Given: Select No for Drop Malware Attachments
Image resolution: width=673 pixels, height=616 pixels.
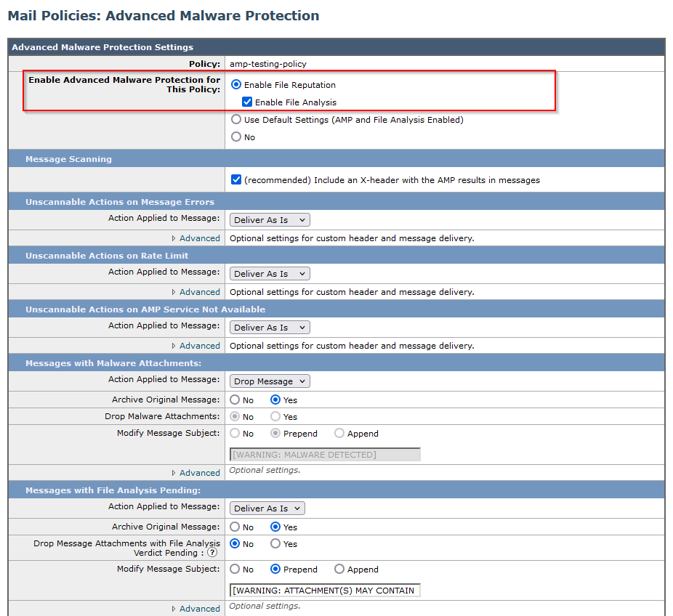Looking at the screenshot, I should pos(235,416).
